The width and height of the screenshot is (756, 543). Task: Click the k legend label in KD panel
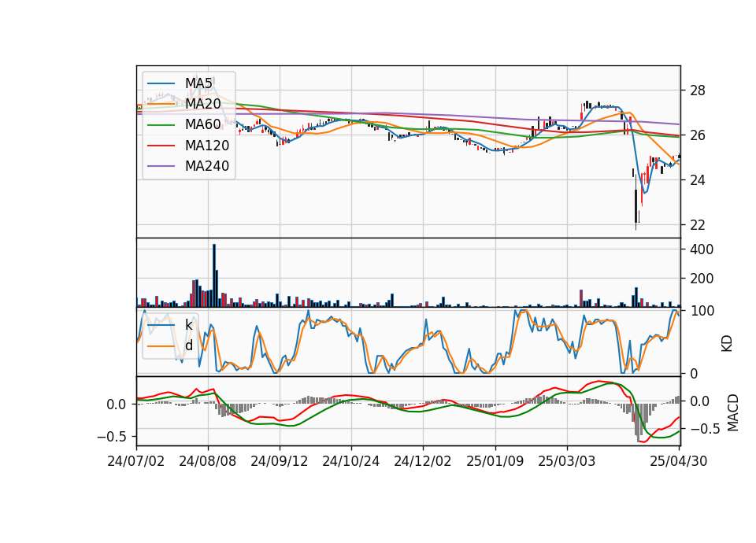[x=188, y=325]
